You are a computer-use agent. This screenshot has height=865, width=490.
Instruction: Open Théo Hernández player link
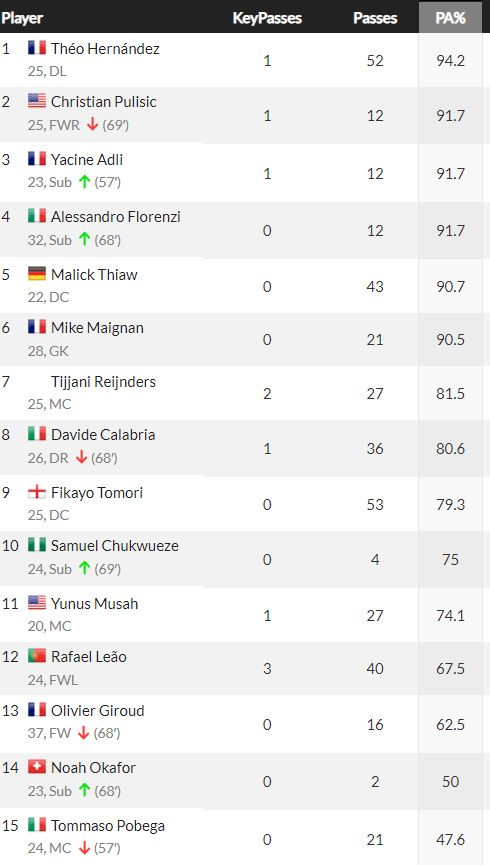105,49
